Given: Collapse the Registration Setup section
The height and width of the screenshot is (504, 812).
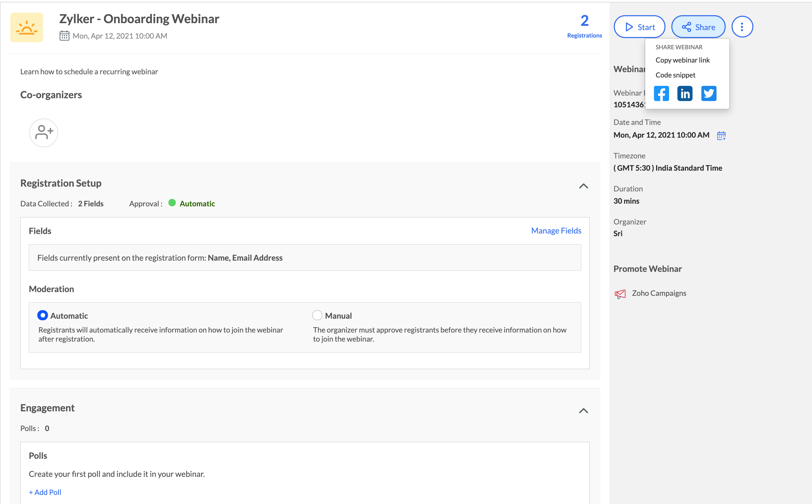Looking at the screenshot, I should click(583, 186).
